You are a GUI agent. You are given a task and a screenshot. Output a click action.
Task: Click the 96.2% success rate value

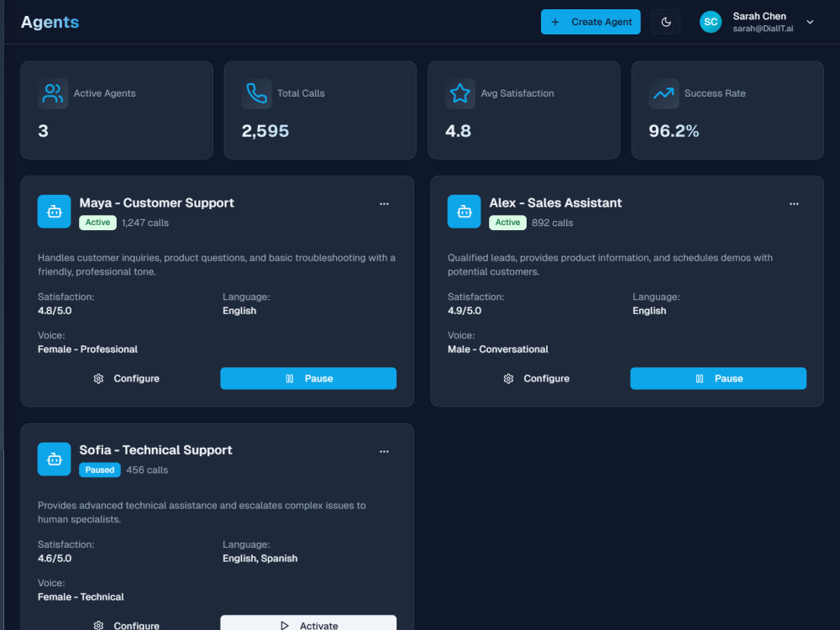pos(674,131)
